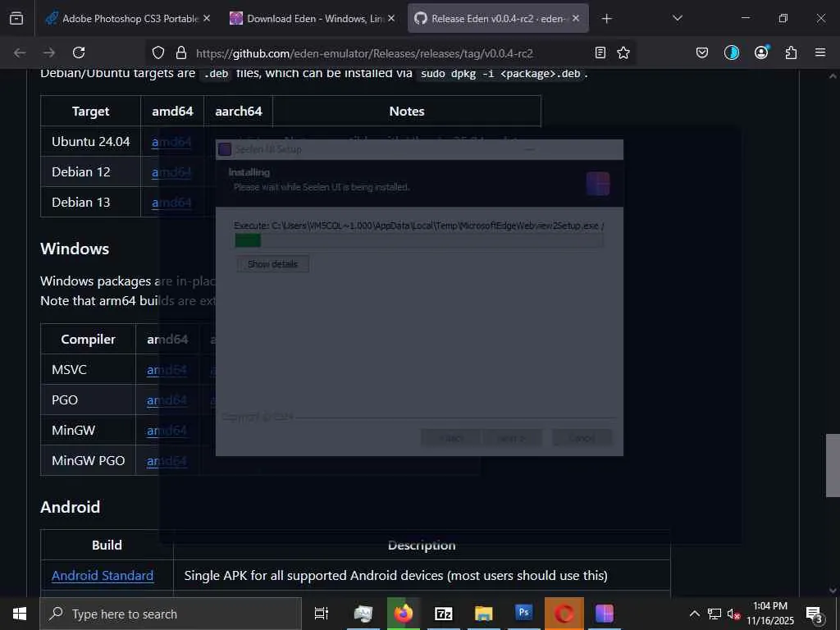Open network status in system tray
The height and width of the screenshot is (630, 840).
pyautogui.click(x=714, y=614)
